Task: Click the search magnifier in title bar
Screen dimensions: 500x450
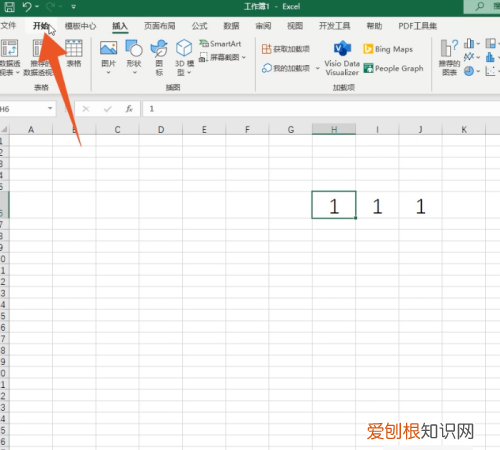Action: (x=480, y=6)
